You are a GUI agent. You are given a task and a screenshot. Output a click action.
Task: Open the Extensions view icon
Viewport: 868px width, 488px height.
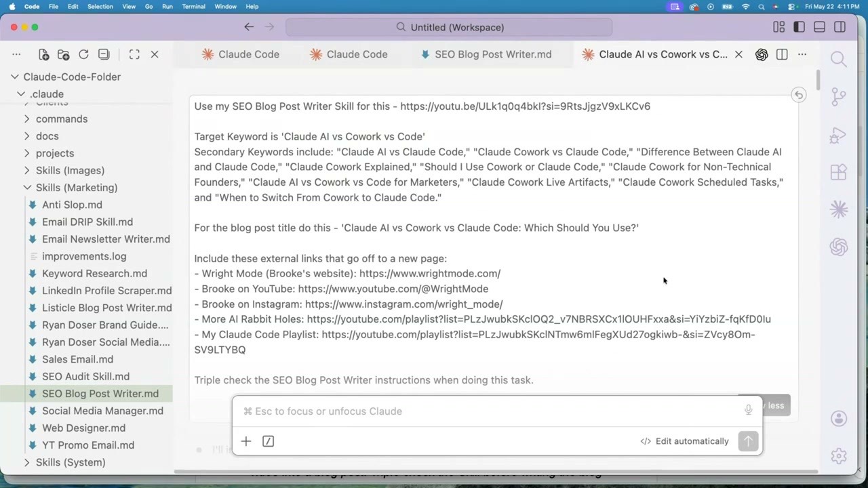[x=839, y=172]
